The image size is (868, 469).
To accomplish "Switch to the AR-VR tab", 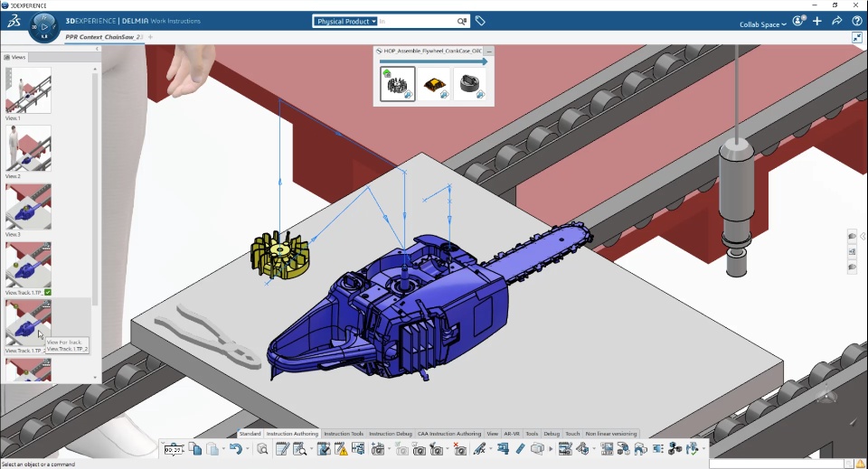I will (512, 434).
